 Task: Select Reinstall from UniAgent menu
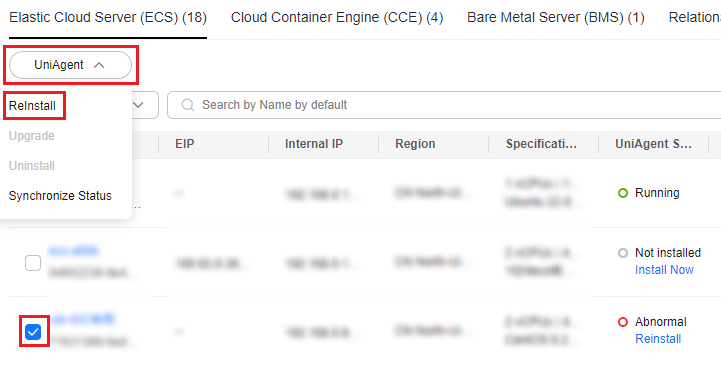(32, 106)
